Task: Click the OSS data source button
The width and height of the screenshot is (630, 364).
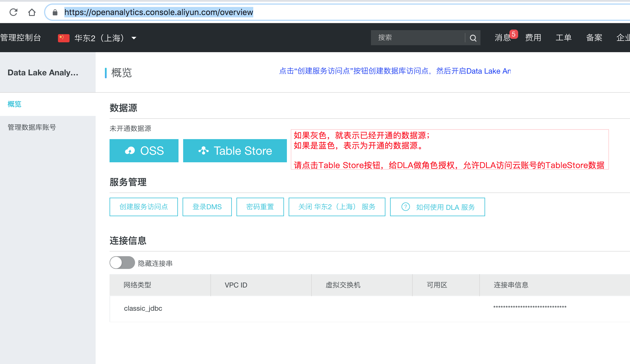Action: pyautogui.click(x=144, y=151)
